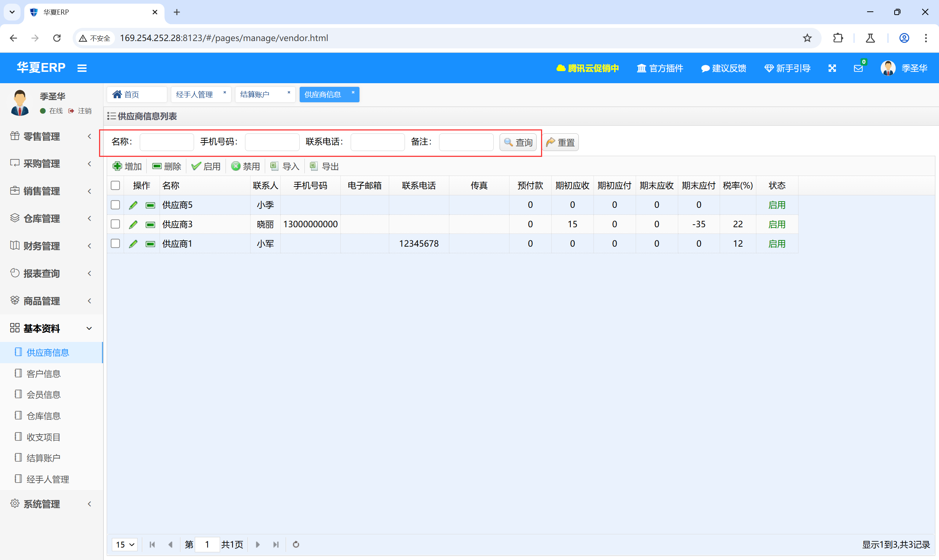Open 客户信息 in the sidebar
The width and height of the screenshot is (939, 560).
point(43,373)
